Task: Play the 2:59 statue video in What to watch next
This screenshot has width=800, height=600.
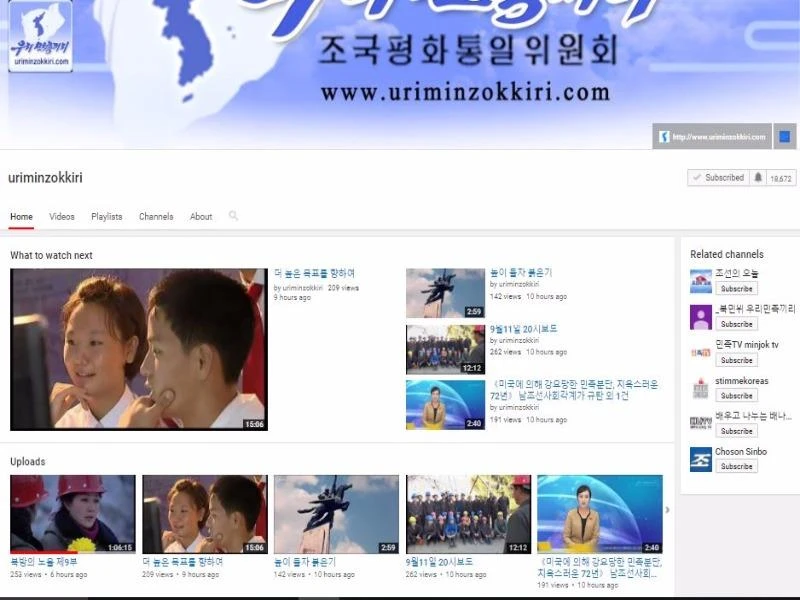Action: [445, 293]
